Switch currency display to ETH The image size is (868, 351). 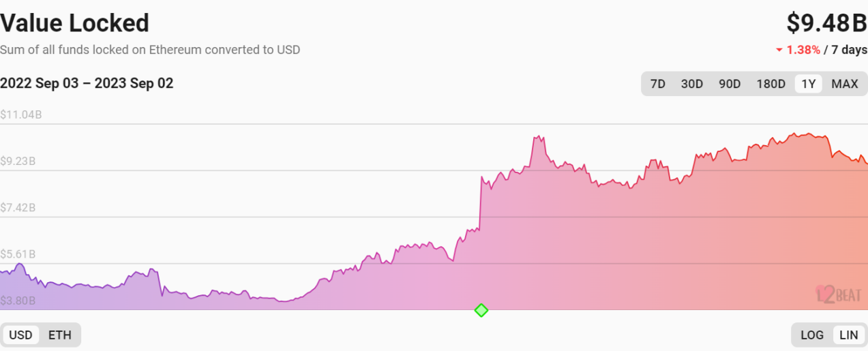coord(60,335)
